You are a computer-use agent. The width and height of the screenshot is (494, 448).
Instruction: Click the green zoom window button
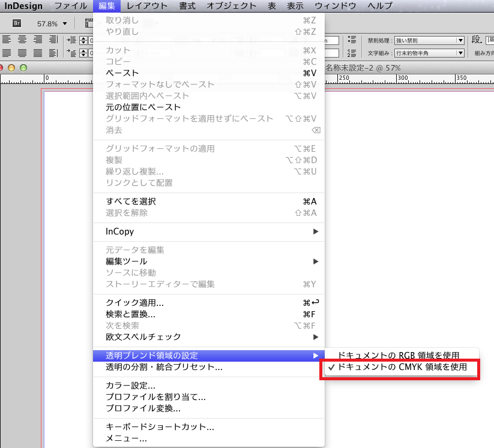click(23, 68)
